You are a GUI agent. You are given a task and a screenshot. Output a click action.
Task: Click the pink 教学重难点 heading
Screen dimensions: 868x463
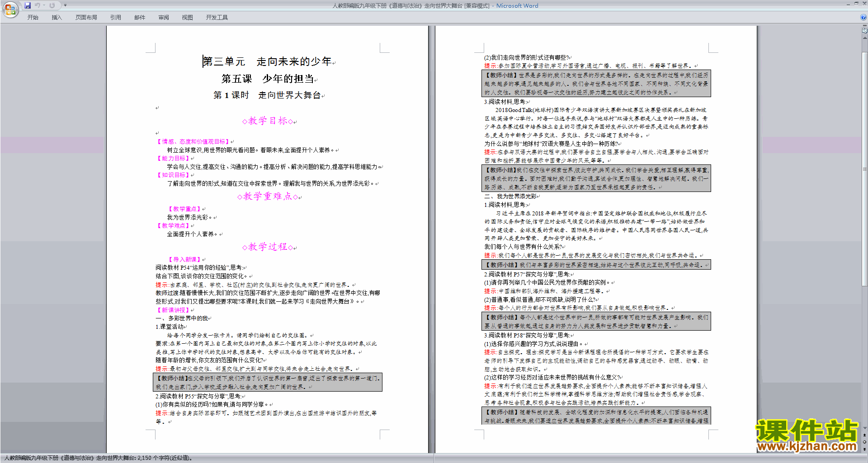[268, 196]
